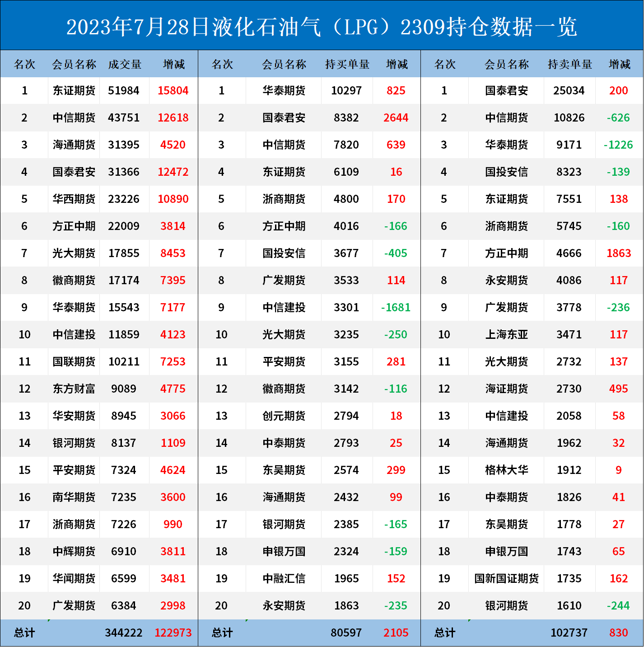Click the green value -244

(x=618, y=606)
